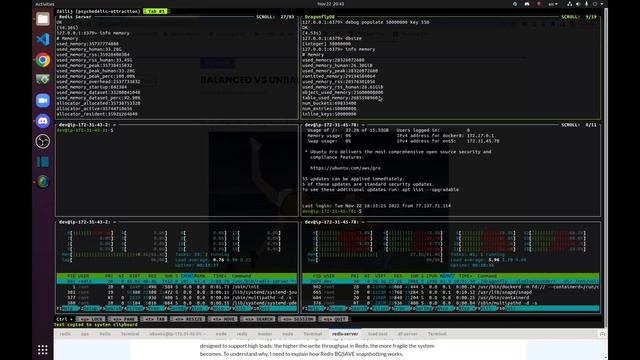Click PANE mode in Zellij status bar

coord(122,319)
